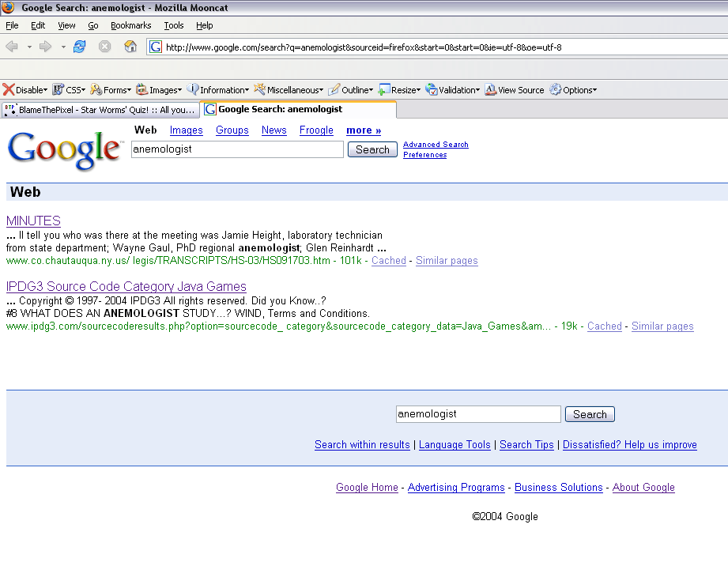Click the more » link
The width and height of the screenshot is (728, 562).
(x=364, y=130)
